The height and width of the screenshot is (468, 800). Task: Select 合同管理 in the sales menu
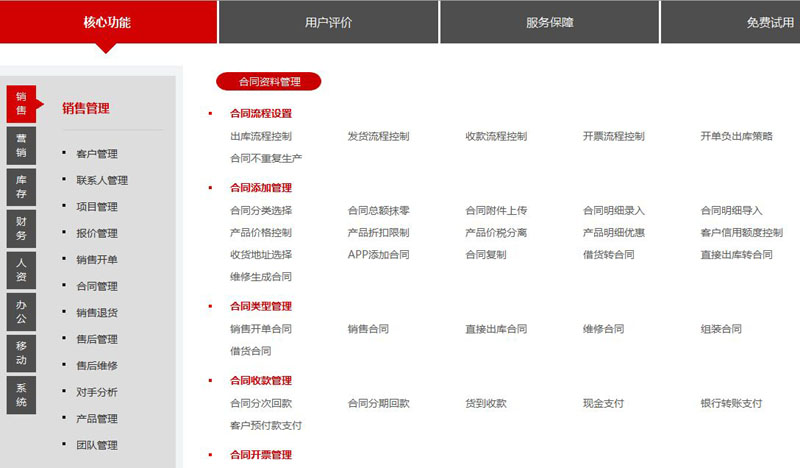pyautogui.click(x=97, y=286)
